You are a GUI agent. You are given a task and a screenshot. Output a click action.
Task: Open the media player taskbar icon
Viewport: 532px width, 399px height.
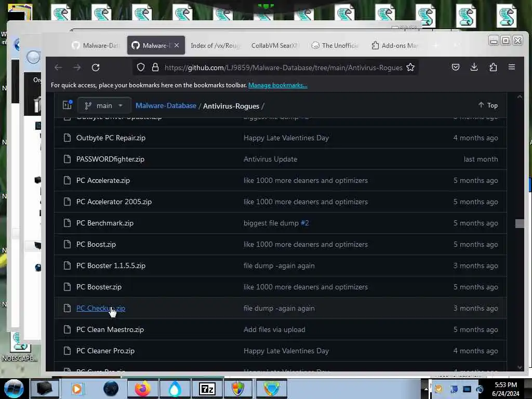tap(77, 389)
